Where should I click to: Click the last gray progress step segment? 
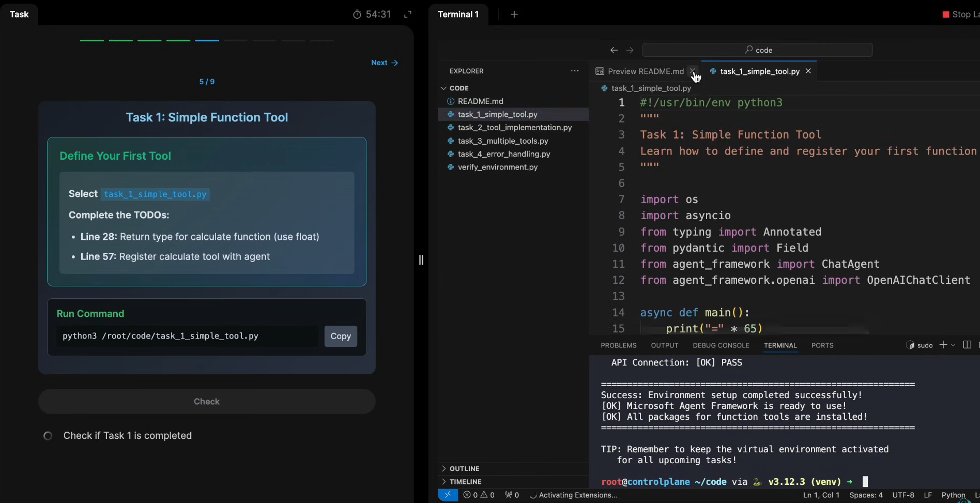[x=322, y=40]
